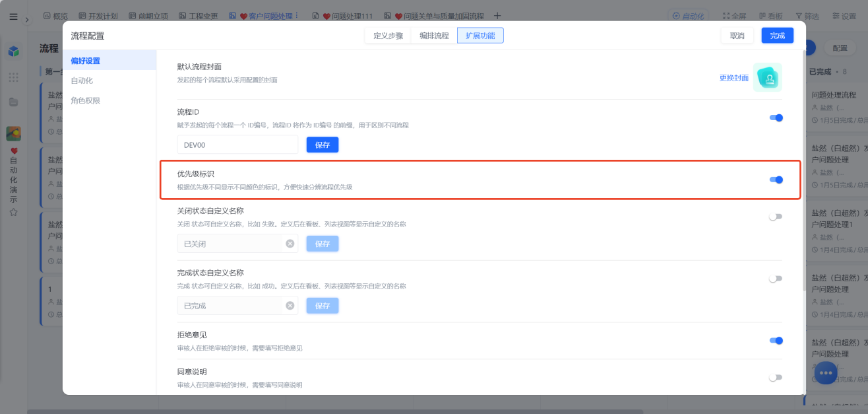The image size is (868, 414).
Task: Switch to the 定义步骤 step tab
Action: (x=388, y=36)
